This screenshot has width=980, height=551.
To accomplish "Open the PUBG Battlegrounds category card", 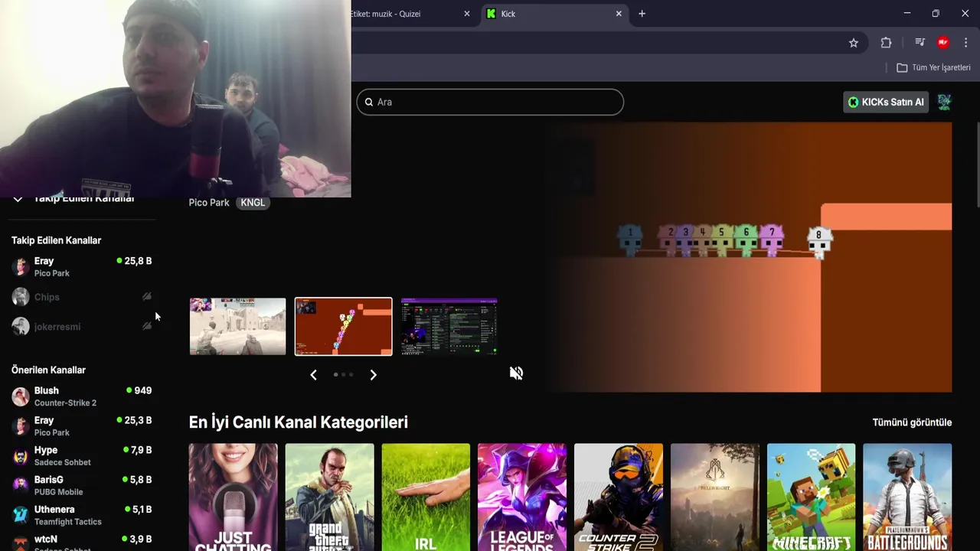I will (907, 497).
